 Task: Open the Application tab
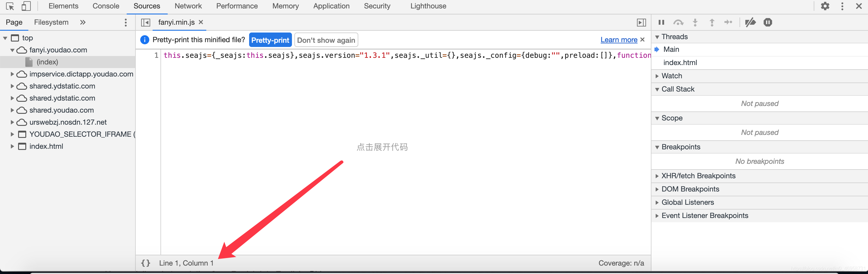[x=331, y=6]
